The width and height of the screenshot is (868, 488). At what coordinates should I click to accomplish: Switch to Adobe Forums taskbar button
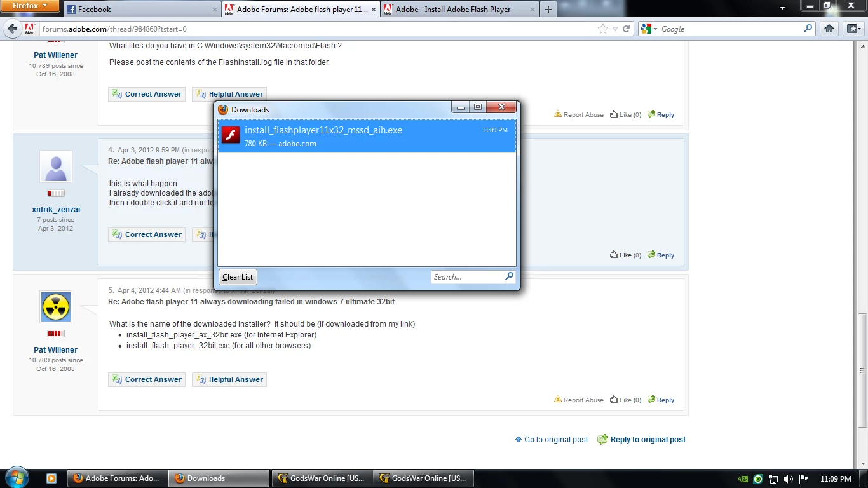[118, 478]
